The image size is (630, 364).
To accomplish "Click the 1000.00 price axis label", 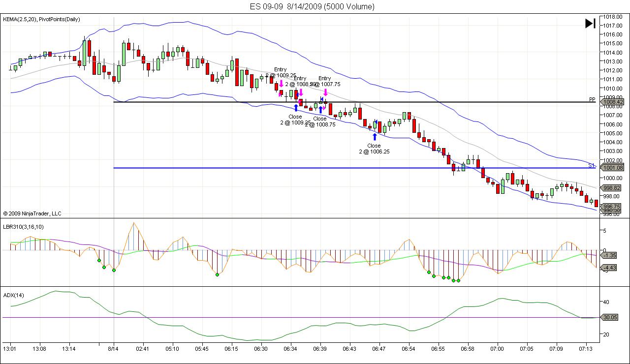I will (x=613, y=178).
